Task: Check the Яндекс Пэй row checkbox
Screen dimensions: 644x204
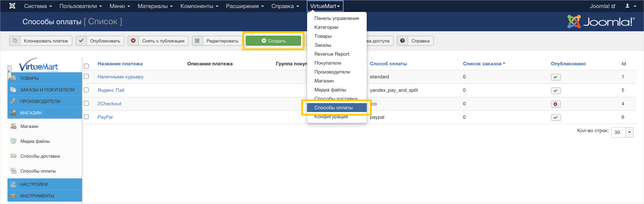Action: tap(86, 90)
